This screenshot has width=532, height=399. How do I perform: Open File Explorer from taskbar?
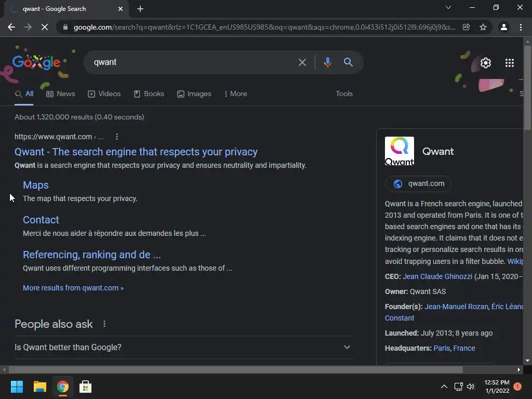[x=39, y=387]
